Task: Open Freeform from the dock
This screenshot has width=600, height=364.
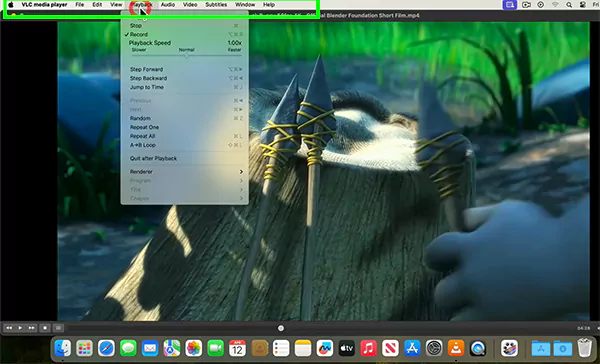Action: [x=325, y=348]
